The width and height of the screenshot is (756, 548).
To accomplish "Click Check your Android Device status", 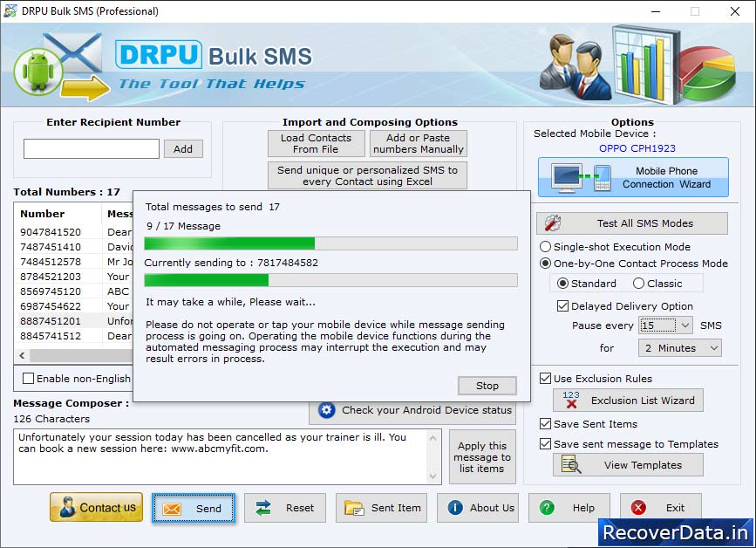I will (x=412, y=410).
